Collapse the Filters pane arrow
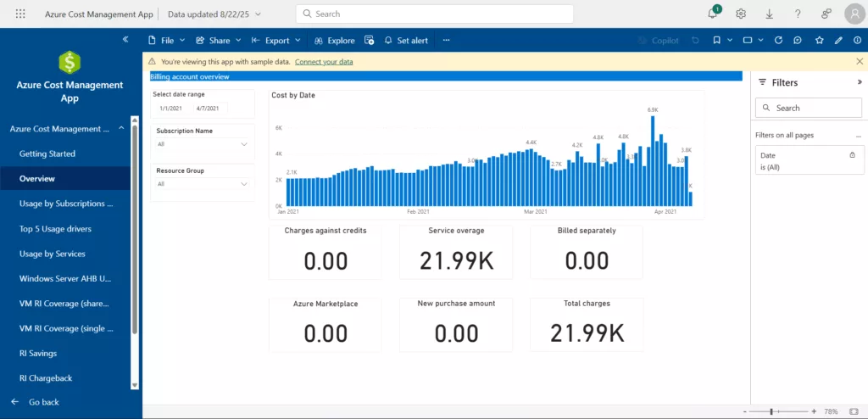Screen dimensions: 868x419 click(x=860, y=82)
